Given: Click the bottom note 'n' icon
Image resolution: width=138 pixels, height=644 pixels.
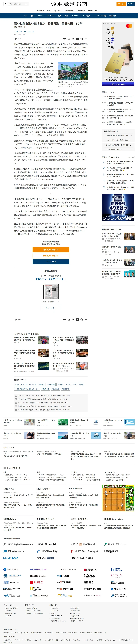Looking at the screenshot, I should point(73,320).
